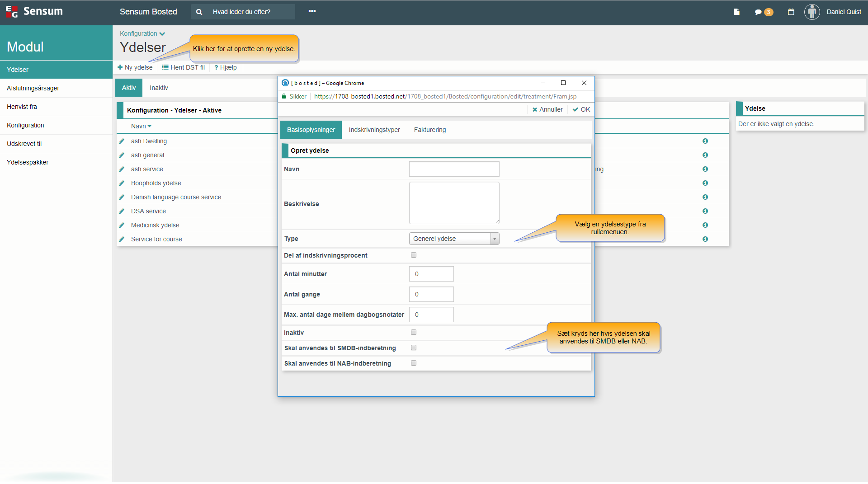Click the edit pencil for DSA service

click(x=122, y=211)
